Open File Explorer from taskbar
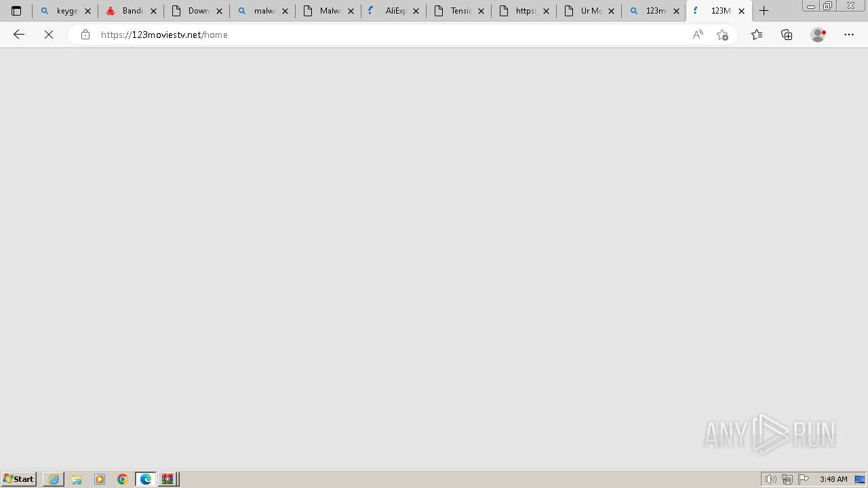Screen dimensions: 868x488 click(77, 479)
